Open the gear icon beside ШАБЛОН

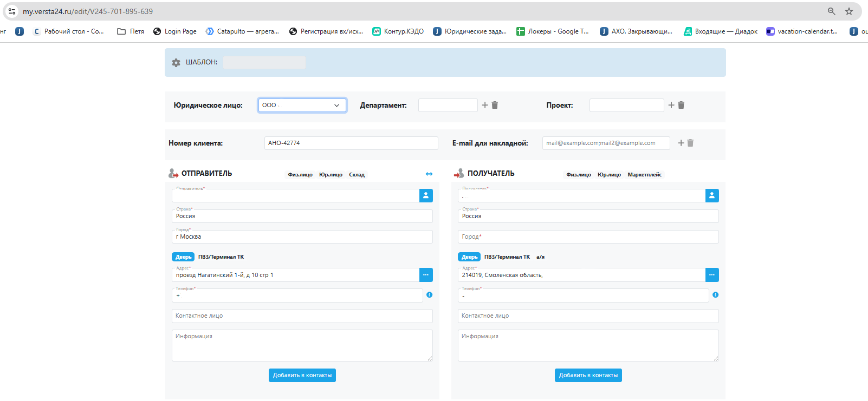(x=176, y=63)
